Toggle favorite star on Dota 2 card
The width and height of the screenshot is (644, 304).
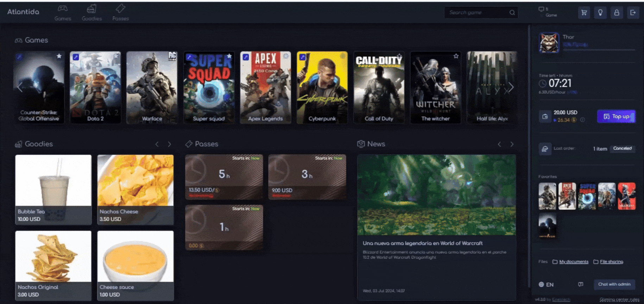pos(116,56)
